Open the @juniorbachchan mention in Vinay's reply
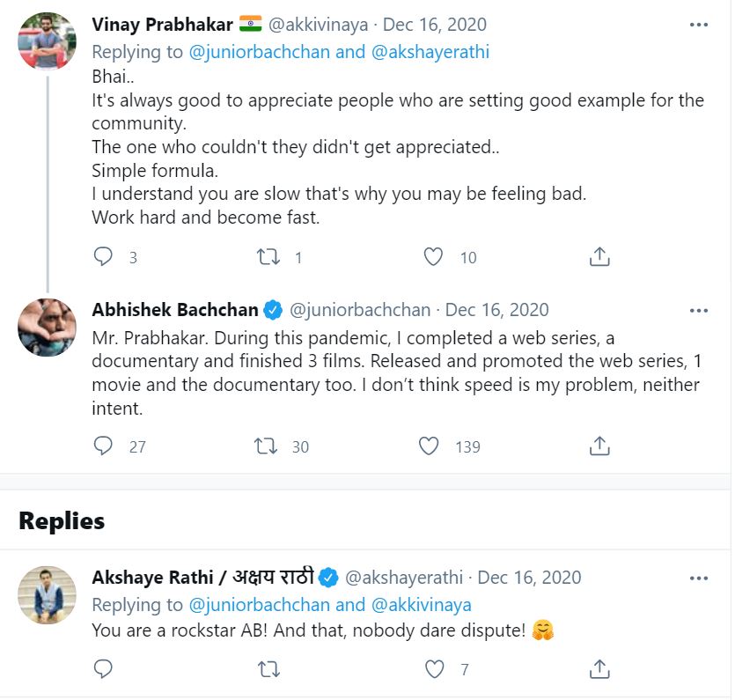Screen dimensions: 735x700 [x=260, y=52]
